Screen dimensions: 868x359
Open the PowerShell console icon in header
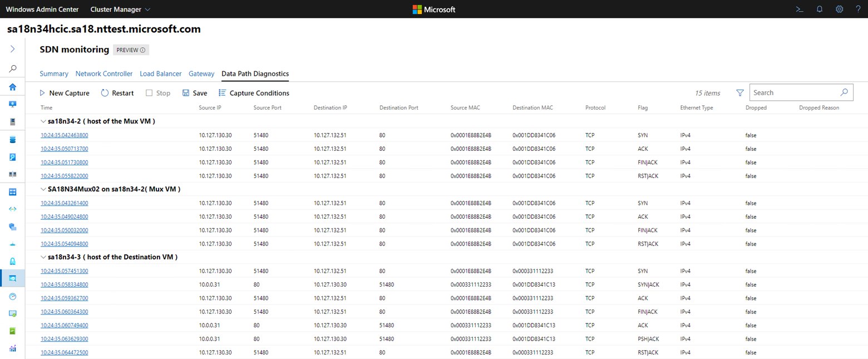799,9
